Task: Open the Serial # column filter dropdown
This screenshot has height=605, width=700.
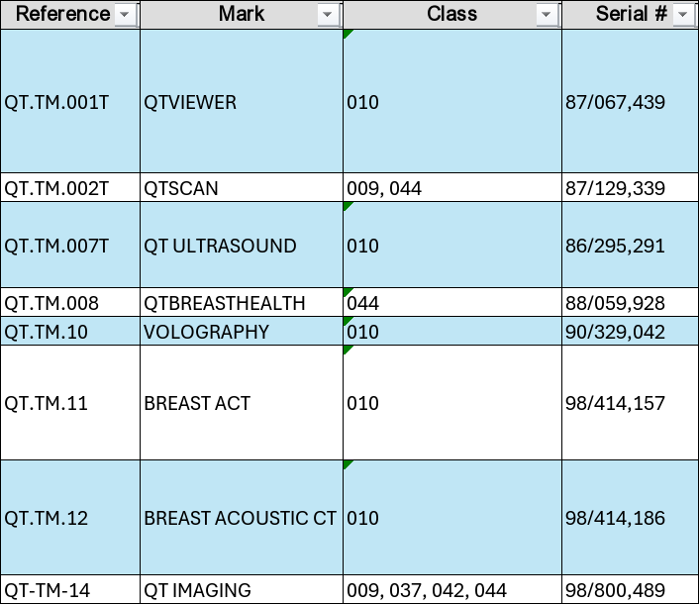Action: [x=682, y=15]
